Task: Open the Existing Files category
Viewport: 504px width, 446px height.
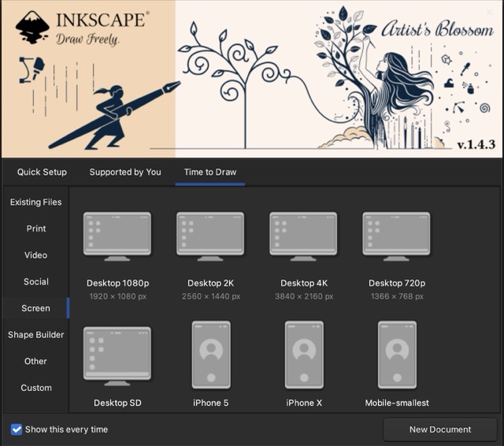Action: point(36,202)
